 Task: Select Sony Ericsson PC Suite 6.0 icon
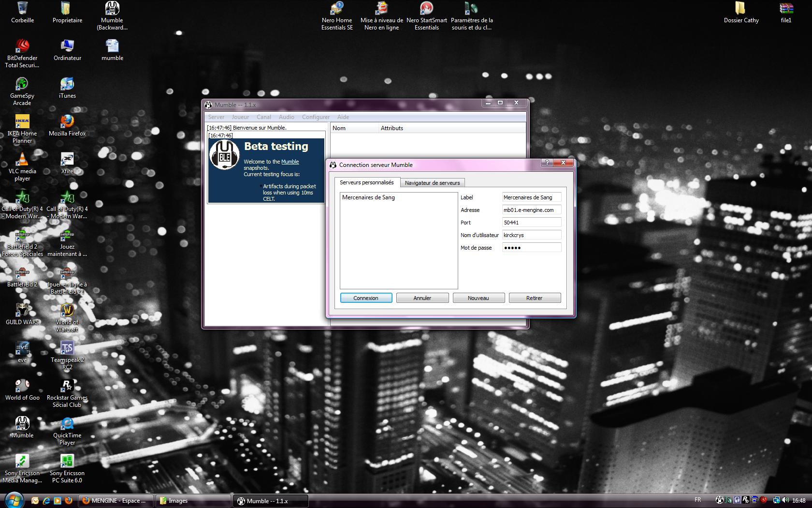pyautogui.click(x=67, y=469)
